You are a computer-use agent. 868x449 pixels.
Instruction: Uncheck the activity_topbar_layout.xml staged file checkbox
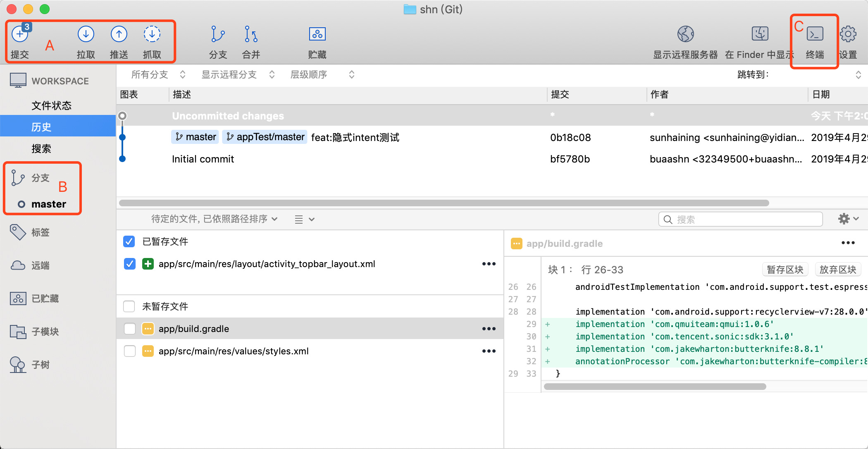(130, 264)
